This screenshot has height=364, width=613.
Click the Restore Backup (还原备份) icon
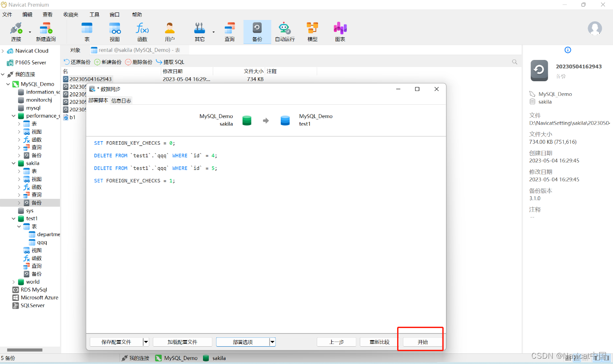click(67, 62)
